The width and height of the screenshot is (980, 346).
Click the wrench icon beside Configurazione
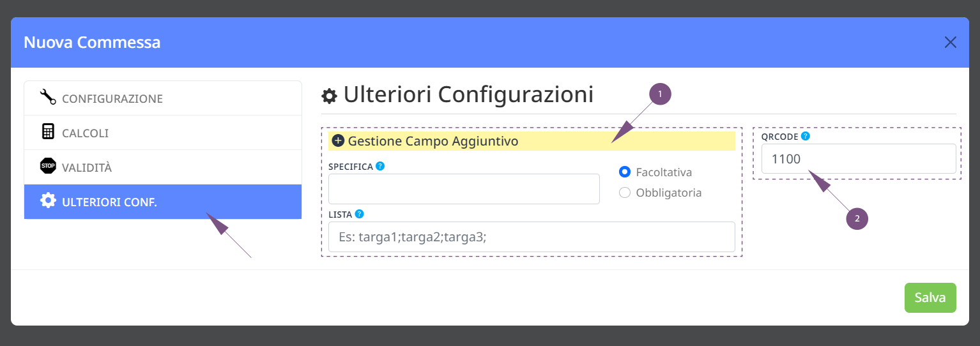pos(48,97)
